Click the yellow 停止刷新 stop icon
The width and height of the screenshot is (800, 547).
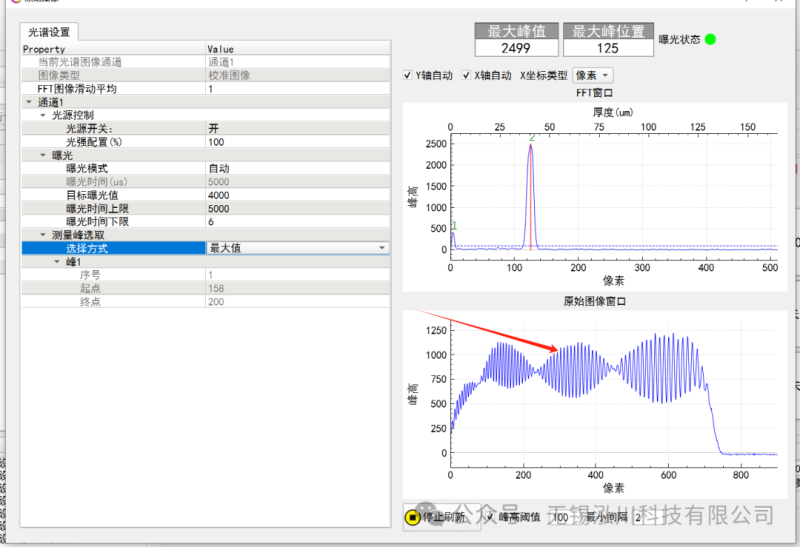coord(412,517)
